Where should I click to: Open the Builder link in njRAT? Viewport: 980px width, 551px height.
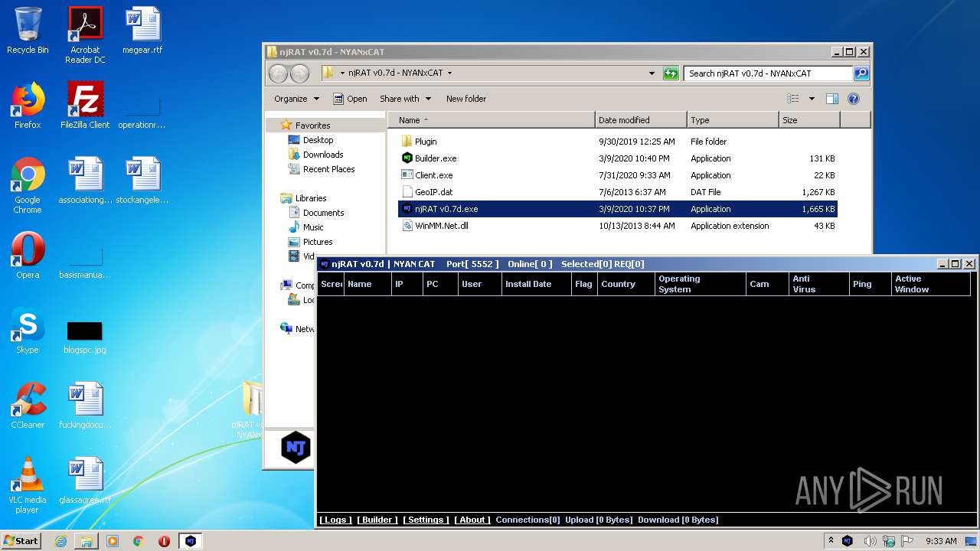[x=377, y=520]
